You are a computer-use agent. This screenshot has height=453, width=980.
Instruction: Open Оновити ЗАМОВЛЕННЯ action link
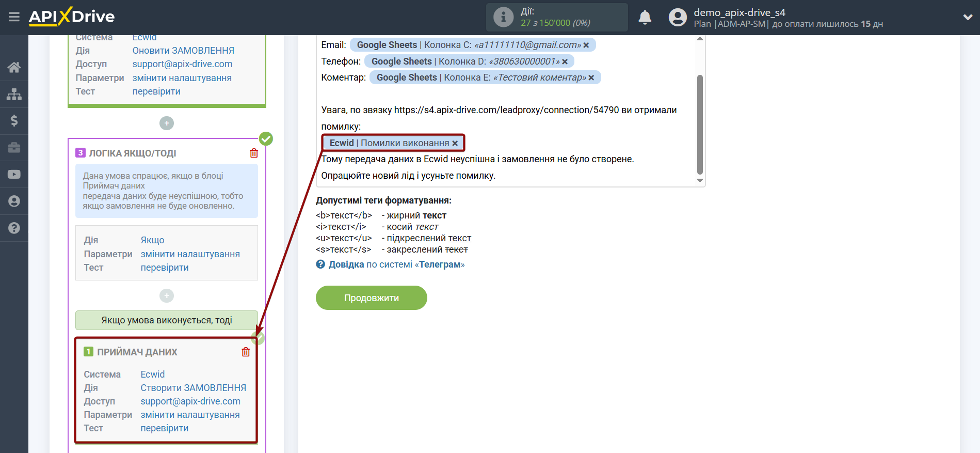[x=183, y=51]
